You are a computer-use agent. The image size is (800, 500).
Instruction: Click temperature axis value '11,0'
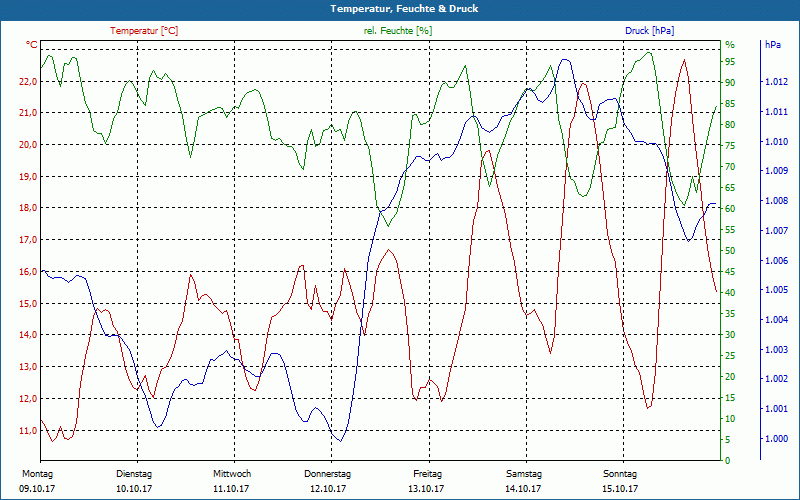(x=28, y=431)
